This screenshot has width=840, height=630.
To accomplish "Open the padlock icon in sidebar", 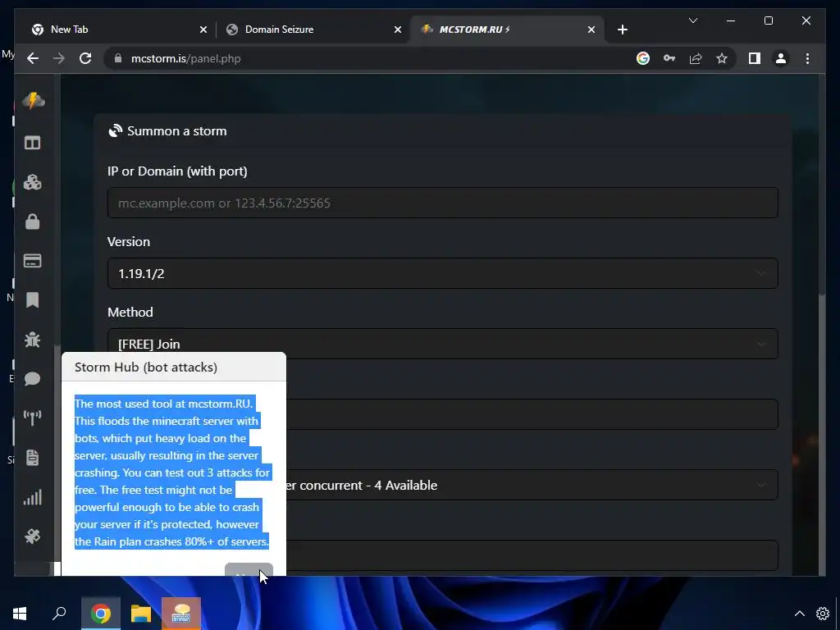I will click(32, 221).
